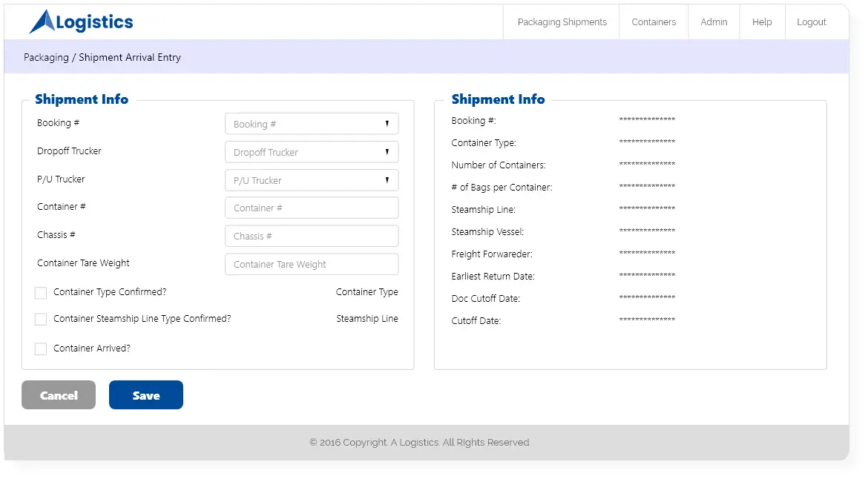Click the Earliest Return Date: label

click(x=493, y=276)
